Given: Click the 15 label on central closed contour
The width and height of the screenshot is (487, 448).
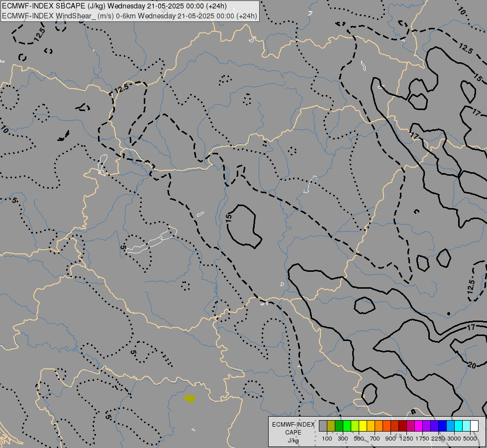Looking at the screenshot, I should (229, 218).
